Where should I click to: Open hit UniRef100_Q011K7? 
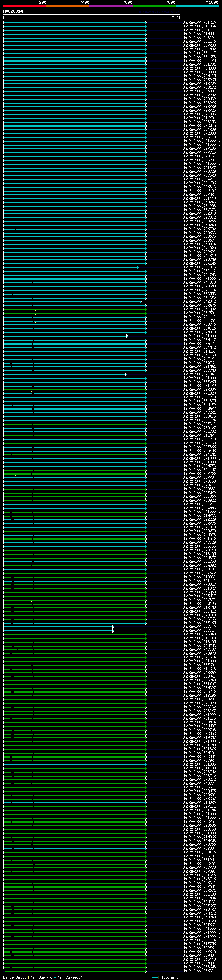(x=199, y=30)
